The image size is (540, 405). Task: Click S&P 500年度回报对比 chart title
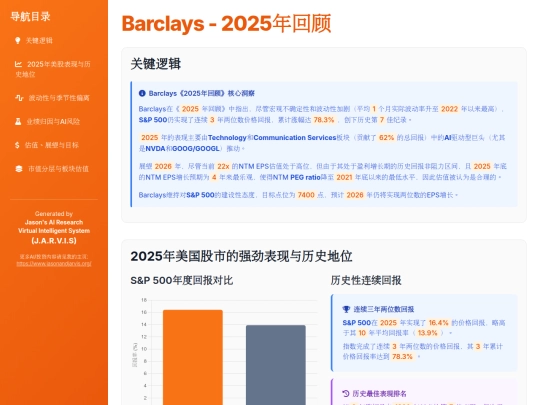point(182,280)
